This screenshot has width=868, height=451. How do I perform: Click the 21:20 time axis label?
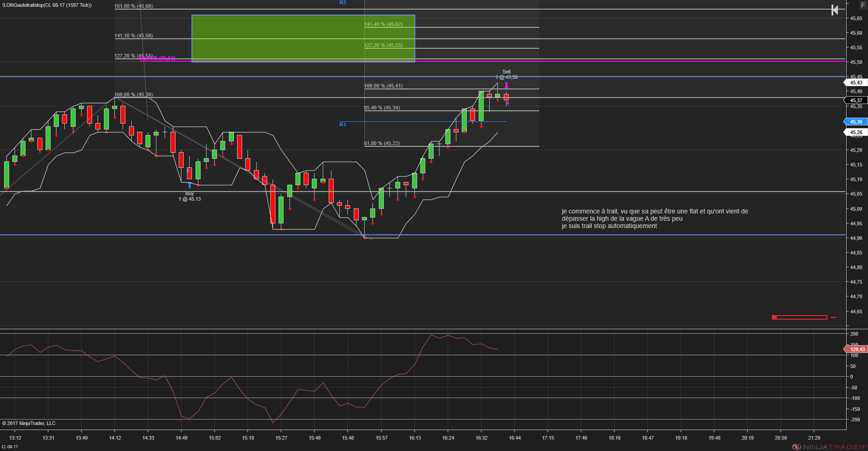pyautogui.click(x=814, y=438)
